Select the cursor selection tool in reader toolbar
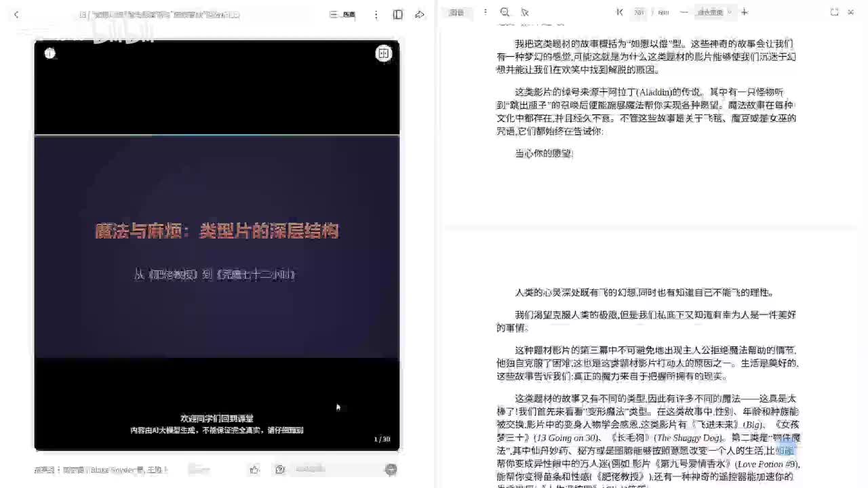 click(x=524, y=12)
